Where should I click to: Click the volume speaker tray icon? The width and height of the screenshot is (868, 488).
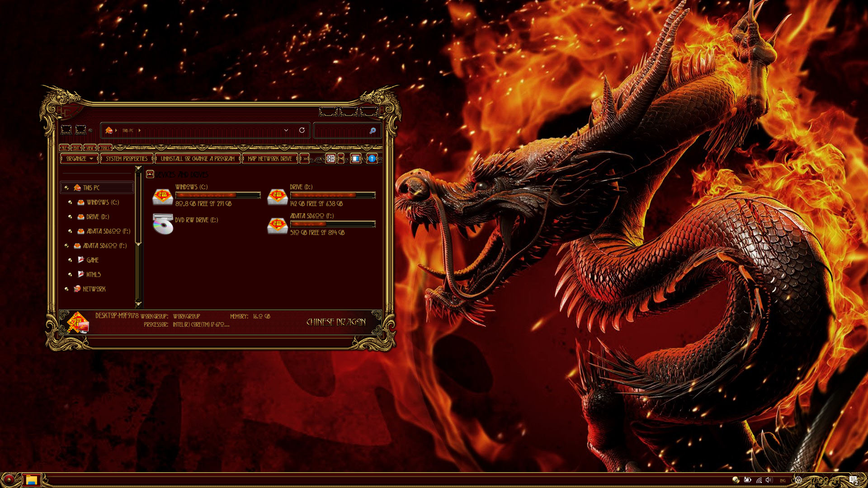pos(769,480)
